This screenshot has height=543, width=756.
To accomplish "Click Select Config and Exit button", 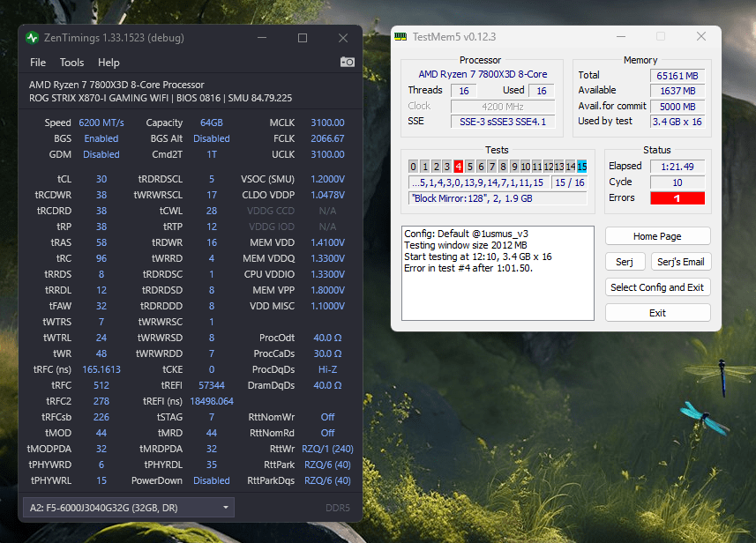I will pyautogui.click(x=658, y=287).
